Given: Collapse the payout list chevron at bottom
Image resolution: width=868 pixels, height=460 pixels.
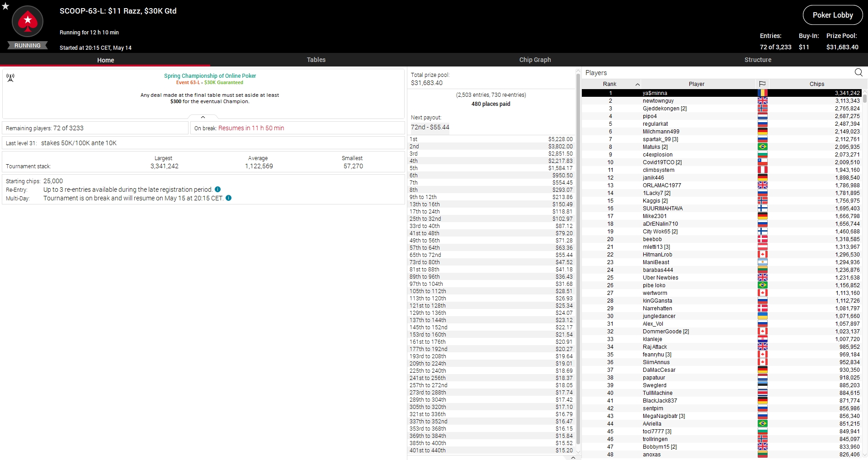Looking at the screenshot, I should click(x=573, y=458).
